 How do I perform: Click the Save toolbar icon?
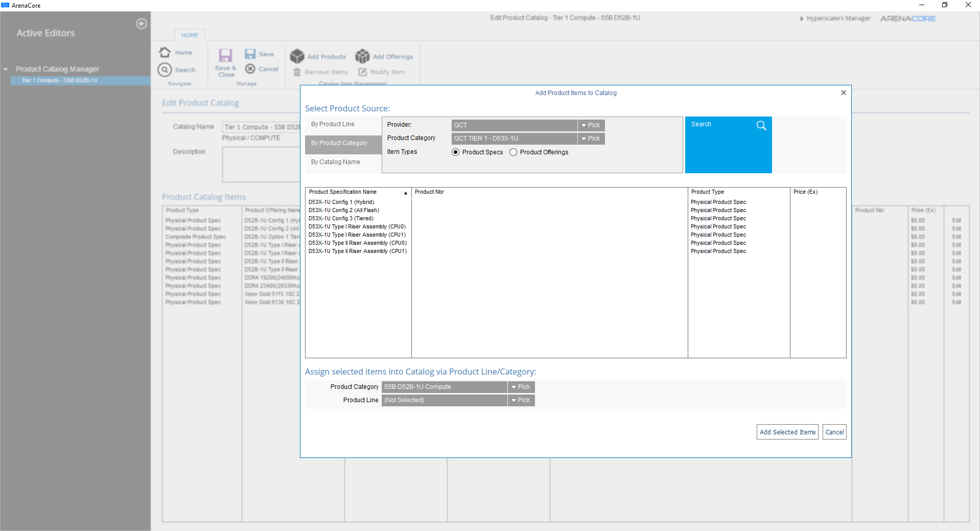(x=250, y=54)
